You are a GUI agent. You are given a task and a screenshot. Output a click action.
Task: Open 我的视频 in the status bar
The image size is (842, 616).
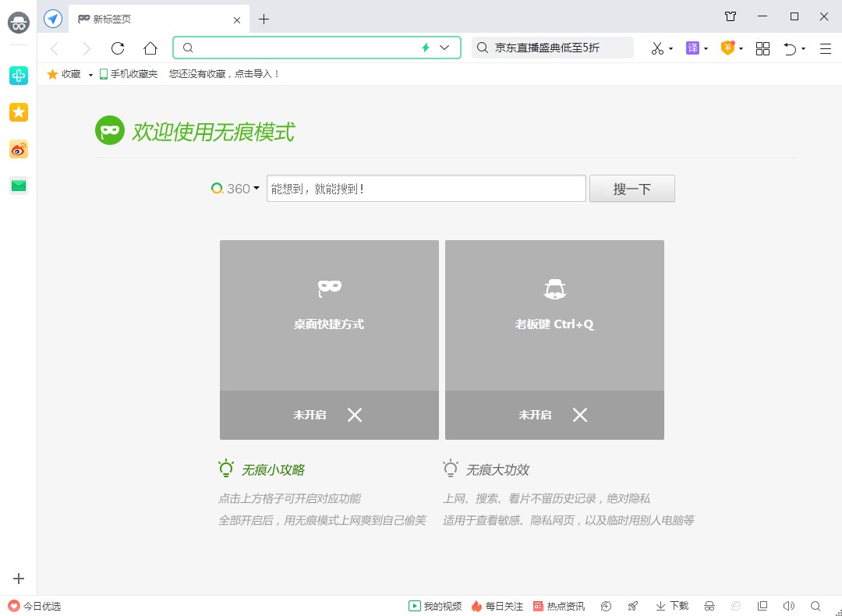[433, 606]
